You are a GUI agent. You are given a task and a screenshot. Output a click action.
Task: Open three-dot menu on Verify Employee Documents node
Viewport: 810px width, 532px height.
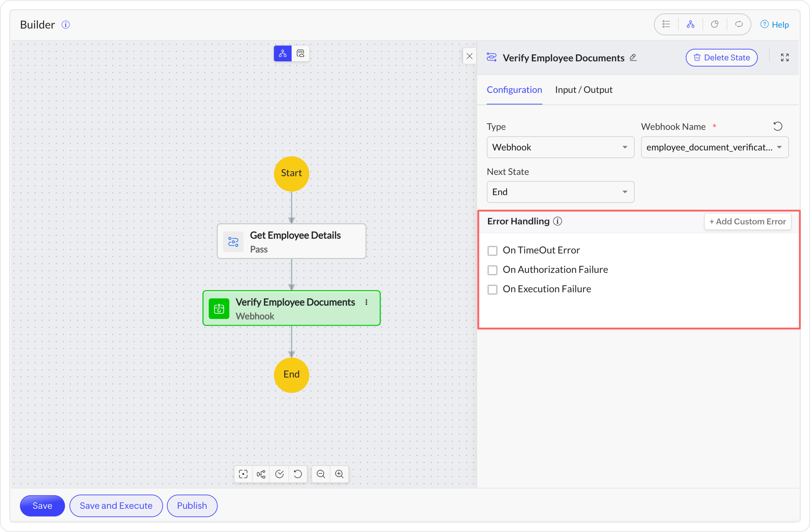coord(366,302)
